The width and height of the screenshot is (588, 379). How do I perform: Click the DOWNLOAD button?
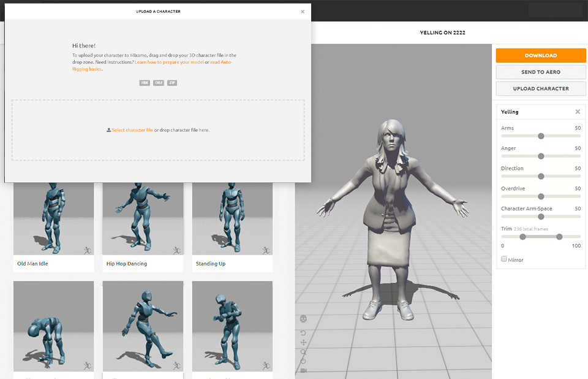coord(540,55)
